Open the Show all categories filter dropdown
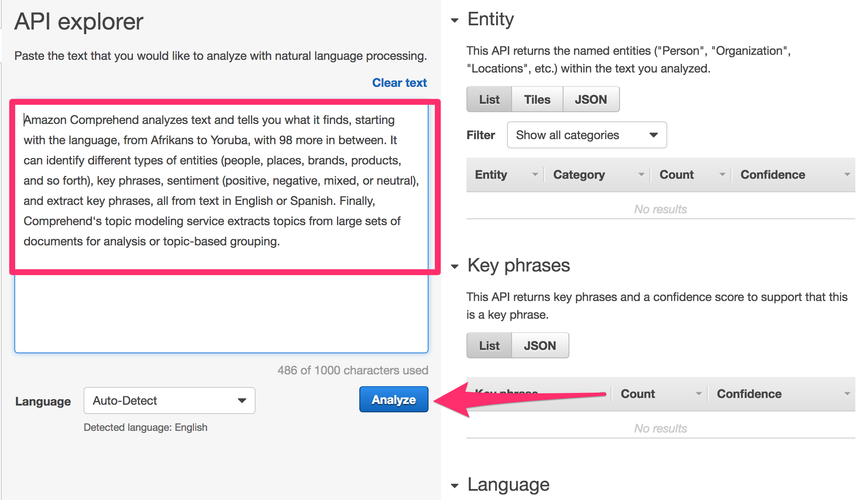 pos(587,135)
